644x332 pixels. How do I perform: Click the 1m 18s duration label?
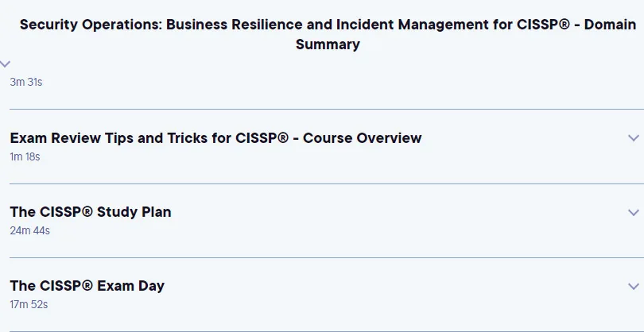pyautogui.click(x=25, y=156)
